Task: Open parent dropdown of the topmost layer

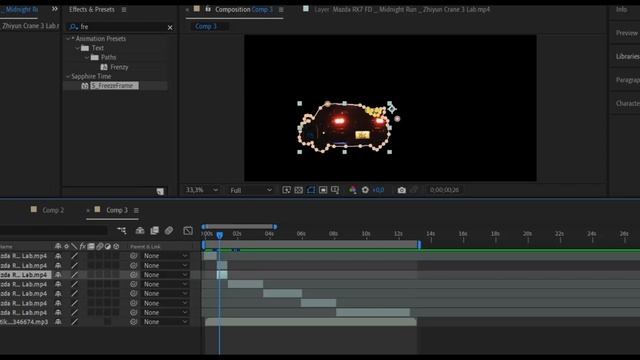Action: tap(165, 256)
